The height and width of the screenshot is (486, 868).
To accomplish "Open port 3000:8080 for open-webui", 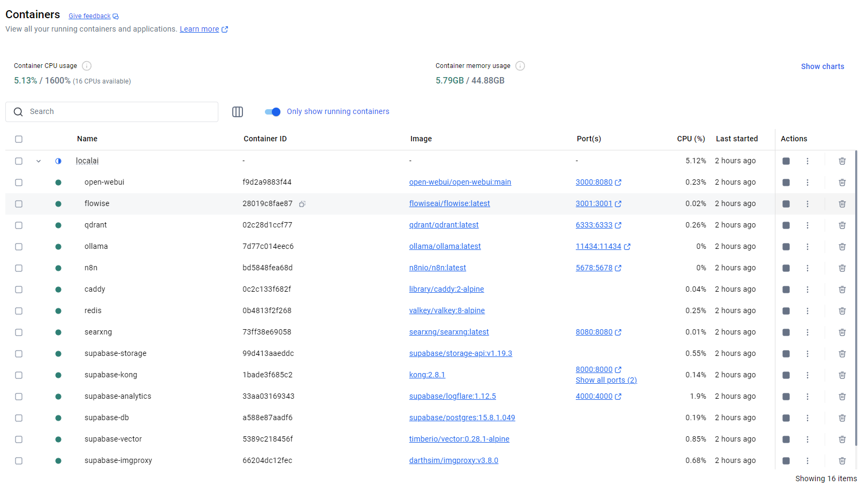I will [598, 182].
